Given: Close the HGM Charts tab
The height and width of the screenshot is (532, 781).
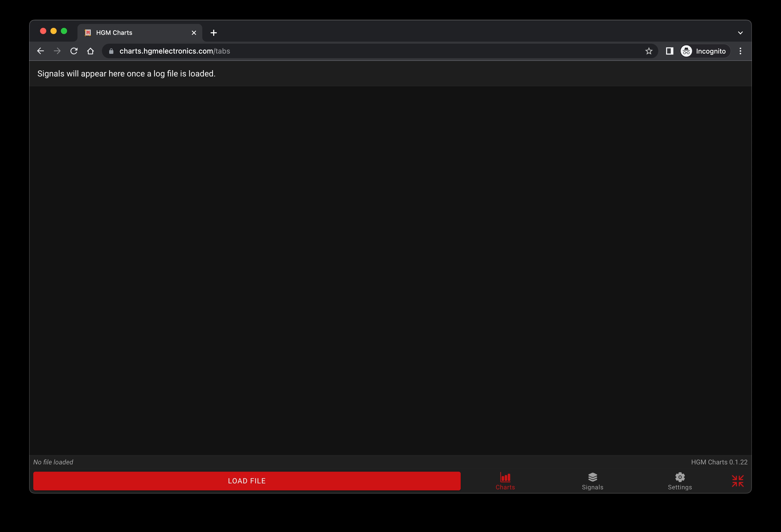Looking at the screenshot, I should (194, 33).
